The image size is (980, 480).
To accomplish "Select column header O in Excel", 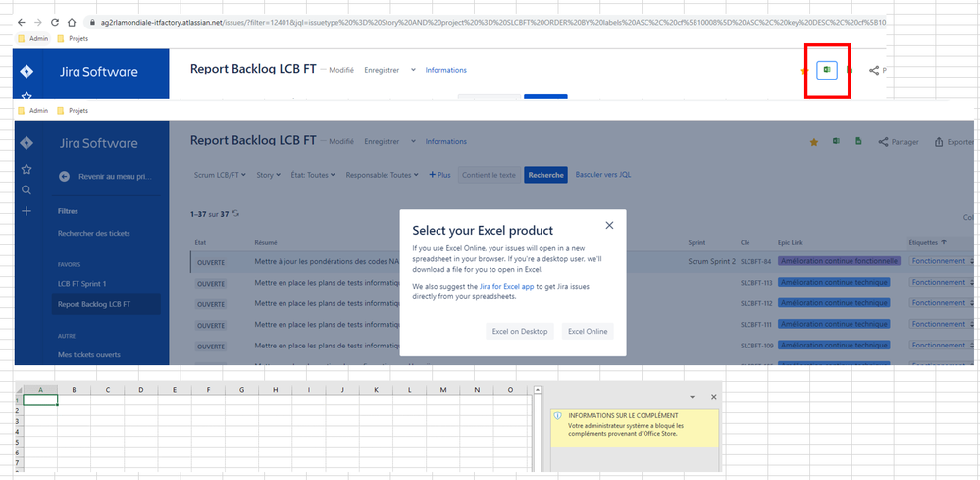I will [511, 390].
